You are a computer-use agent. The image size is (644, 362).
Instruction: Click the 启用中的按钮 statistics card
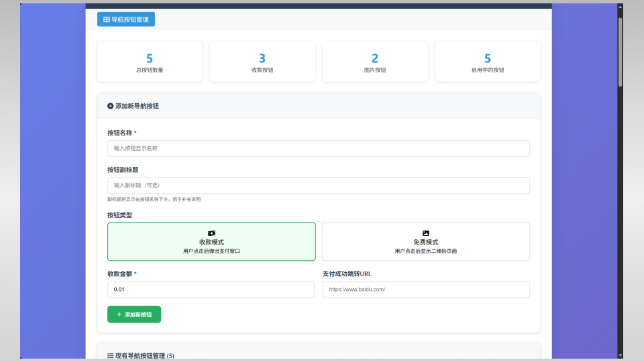(x=488, y=62)
